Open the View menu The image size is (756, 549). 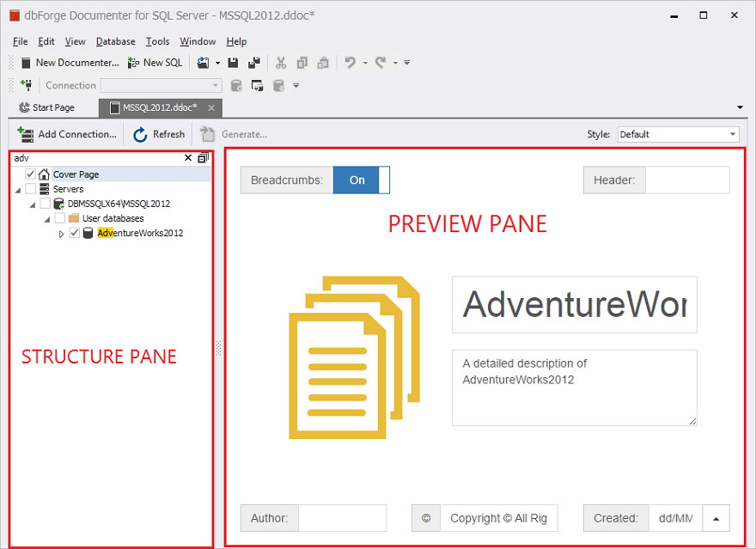(x=76, y=41)
